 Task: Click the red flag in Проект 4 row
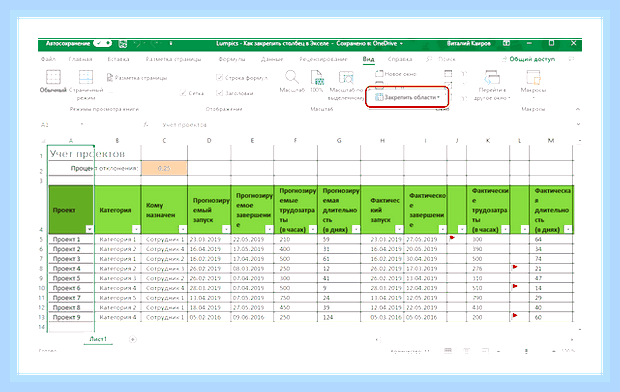515,267
